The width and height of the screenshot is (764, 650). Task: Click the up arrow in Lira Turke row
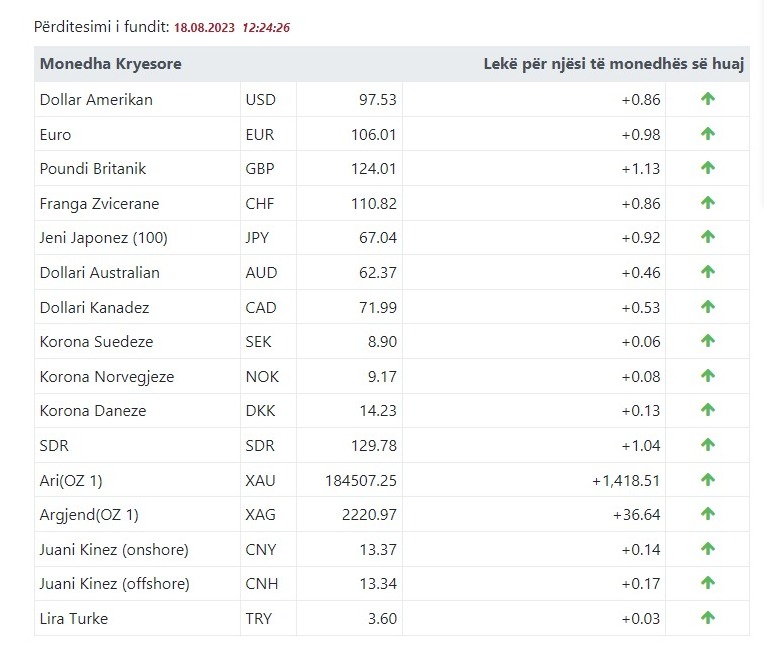tap(708, 618)
